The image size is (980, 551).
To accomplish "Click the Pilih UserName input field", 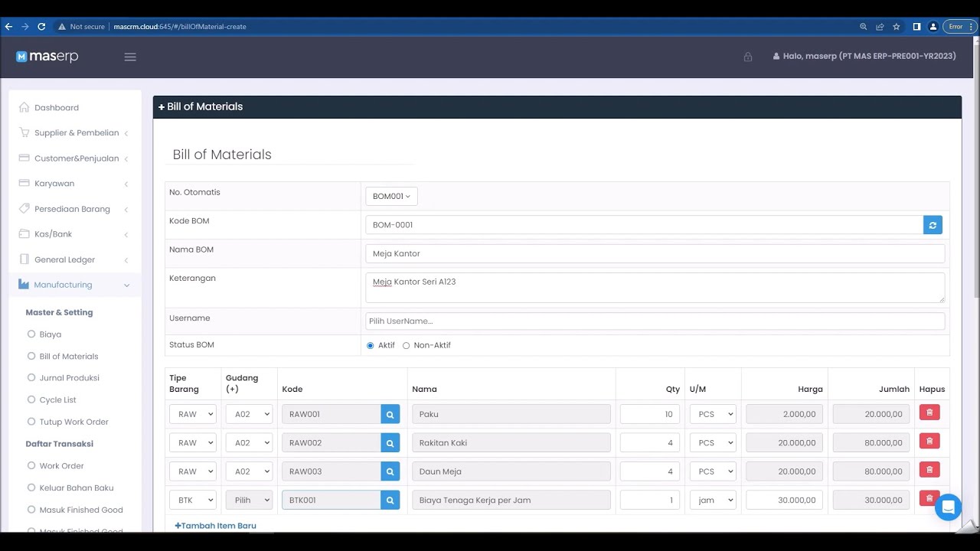I will pos(655,321).
